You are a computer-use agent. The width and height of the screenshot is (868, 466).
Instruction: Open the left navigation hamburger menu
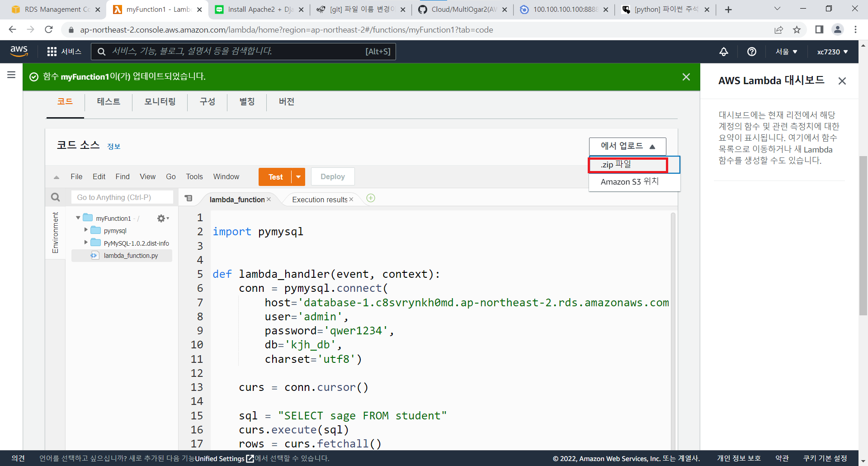point(11,75)
